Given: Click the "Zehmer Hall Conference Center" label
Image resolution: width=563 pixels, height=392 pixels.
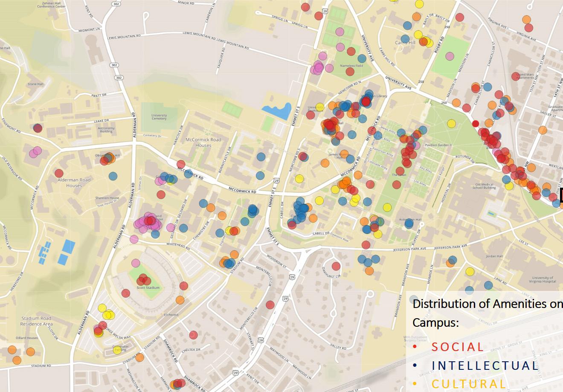Looking at the screenshot, I should click(x=52, y=4).
